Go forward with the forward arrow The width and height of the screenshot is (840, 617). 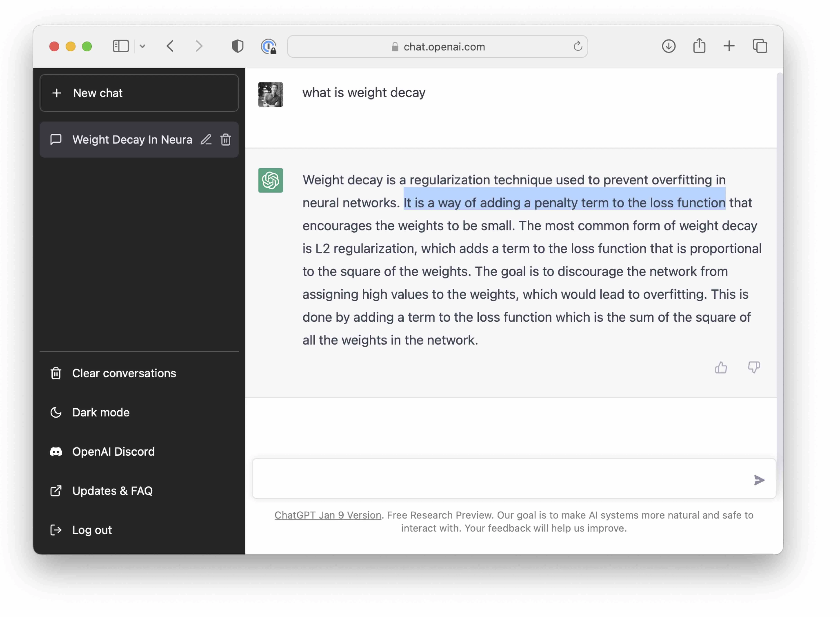pos(199,46)
